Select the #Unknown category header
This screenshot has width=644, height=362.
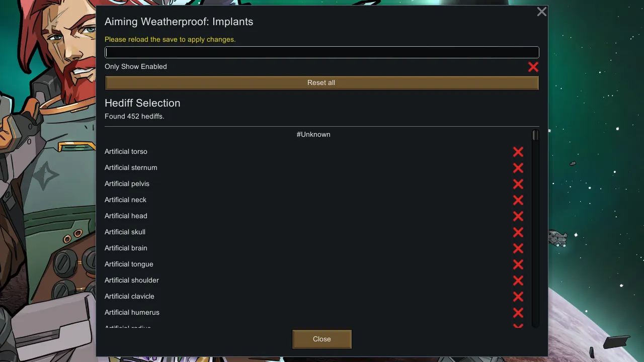point(313,134)
